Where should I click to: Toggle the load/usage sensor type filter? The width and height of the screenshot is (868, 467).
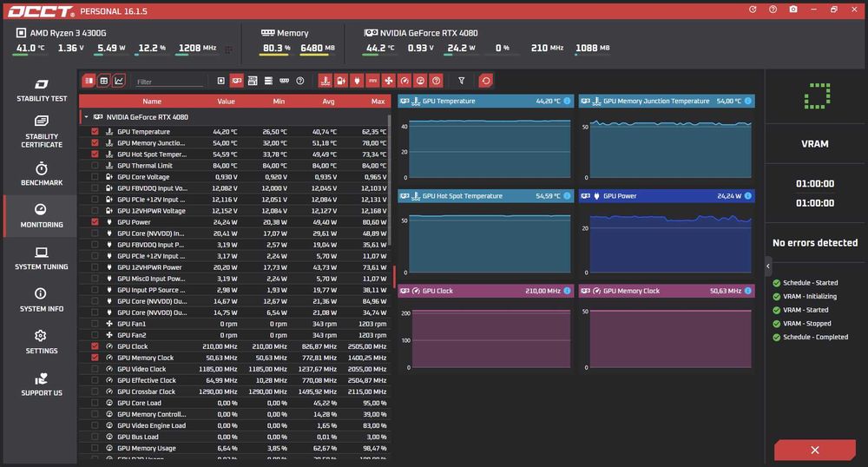tap(420, 81)
